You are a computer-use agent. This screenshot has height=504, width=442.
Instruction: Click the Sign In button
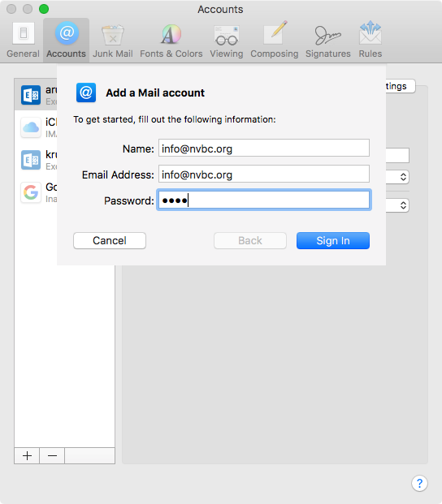click(x=333, y=241)
